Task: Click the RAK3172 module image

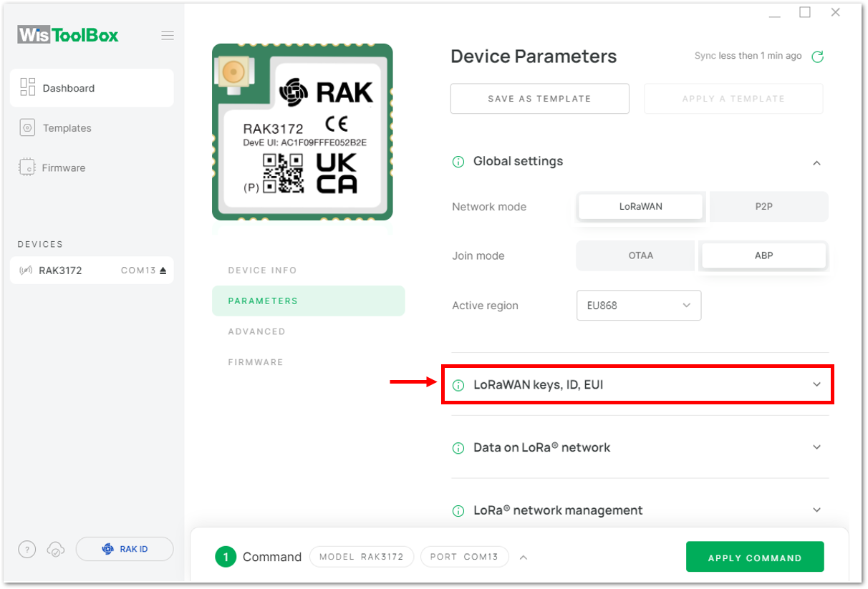Action: [302, 132]
